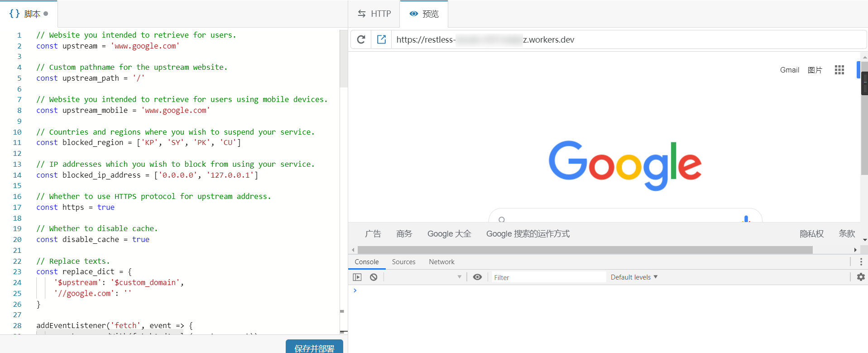Screen dimensions: 868x353
Task: Click the '// Custom pathname for the upstream website.' comment
Action: point(132,67)
